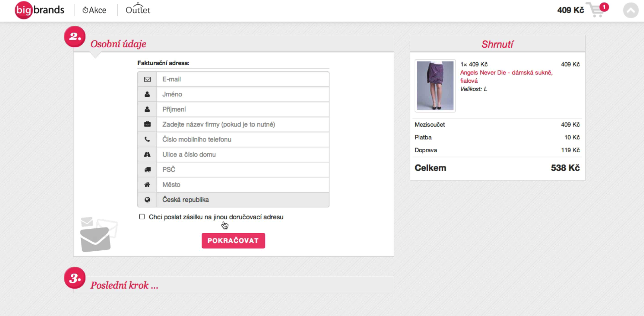Tick the different delivery address checkbox

[x=142, y=217]
